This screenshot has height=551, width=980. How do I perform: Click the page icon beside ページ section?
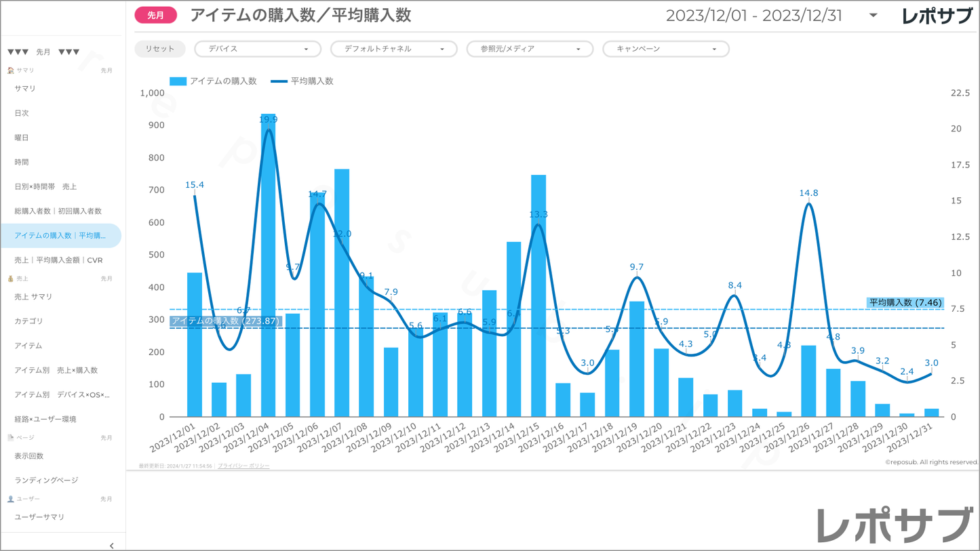coord(10,438)
